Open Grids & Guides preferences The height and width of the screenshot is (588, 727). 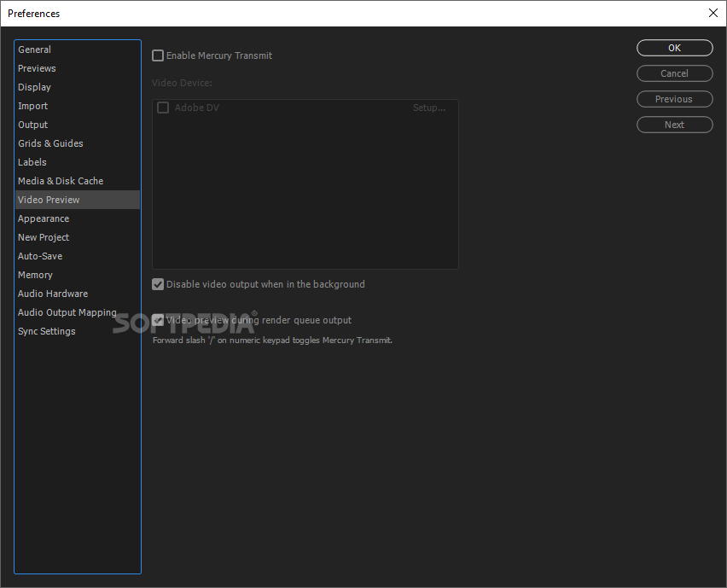(78, 143)
